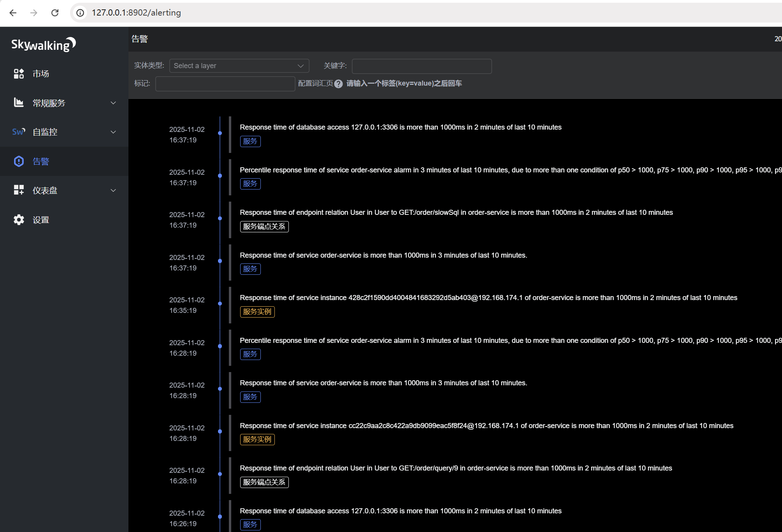Expand the 常规服务 menu chevron
The image size is (782, 532).
113,103
